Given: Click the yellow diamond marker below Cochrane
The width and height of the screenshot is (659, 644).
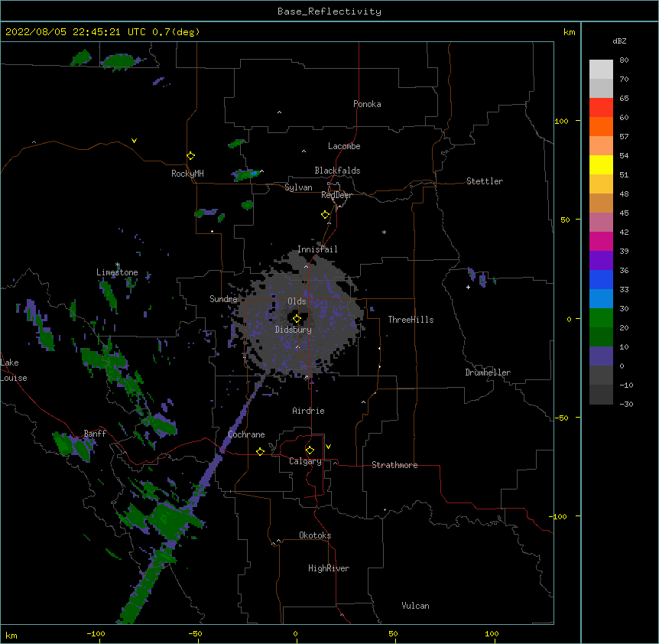Looking at the screenshot, I should click(x=260, y=451).
